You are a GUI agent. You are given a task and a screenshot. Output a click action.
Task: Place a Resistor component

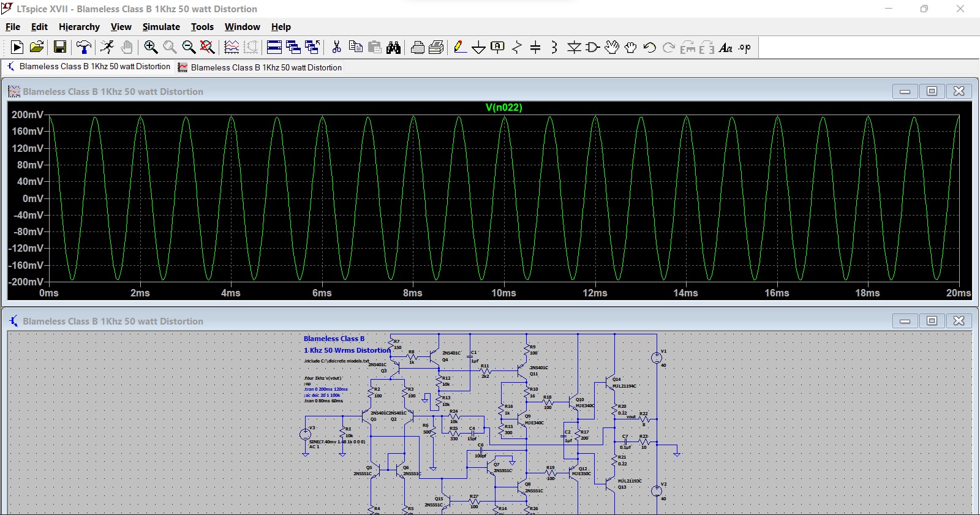(x=517, y=47)
